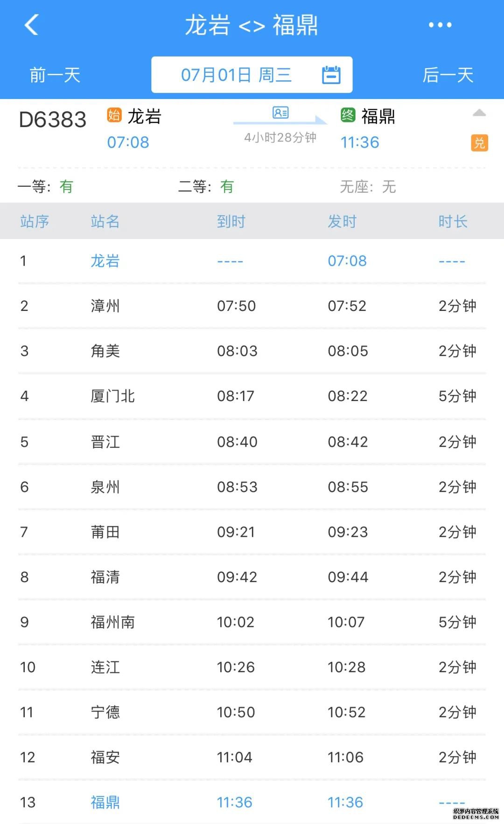Tap first class 一等 availability
The height and width of the screenshot is (824, 504).
[45, 187]
